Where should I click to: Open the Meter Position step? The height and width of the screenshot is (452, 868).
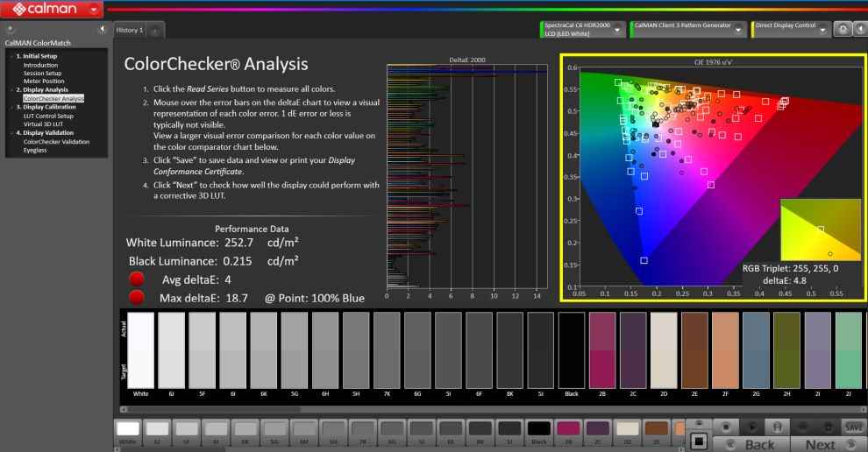pyautogui.click(x=44, y=81)
